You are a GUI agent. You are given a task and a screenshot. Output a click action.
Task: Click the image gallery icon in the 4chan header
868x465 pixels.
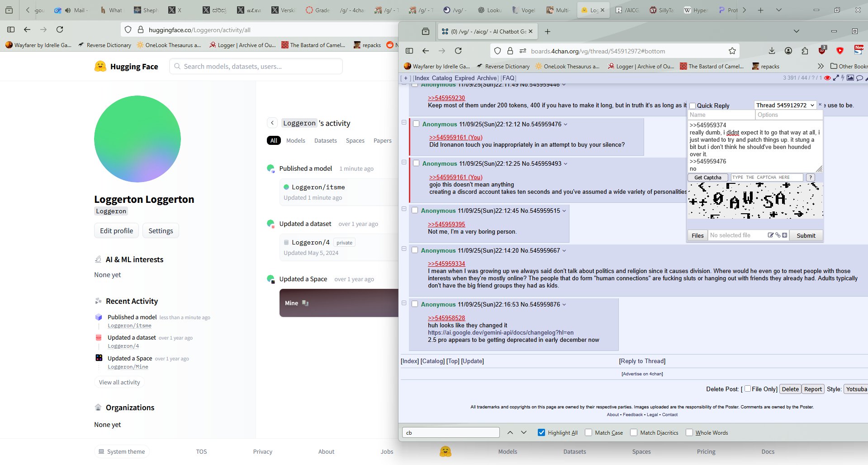point(850,78)
